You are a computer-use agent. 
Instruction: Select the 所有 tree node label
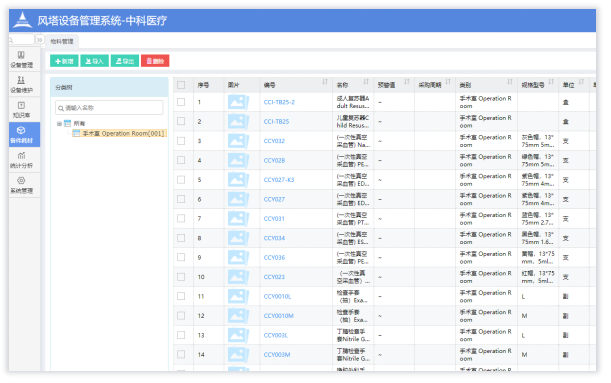79,124
